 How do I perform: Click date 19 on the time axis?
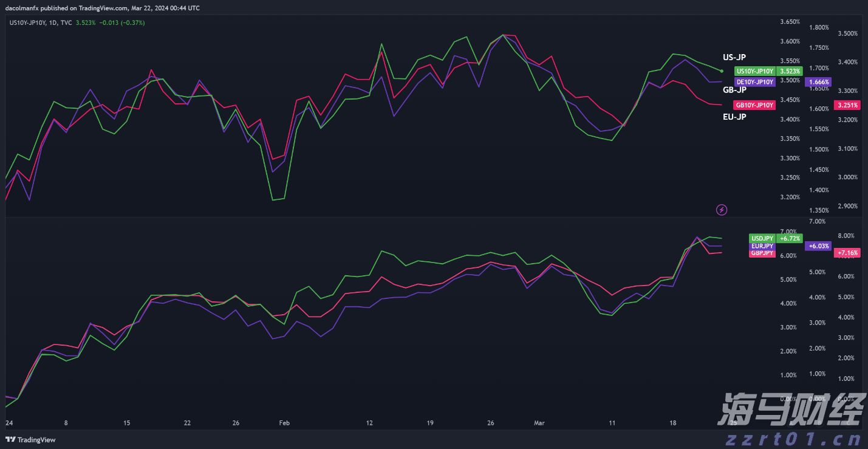coord(429,423)
